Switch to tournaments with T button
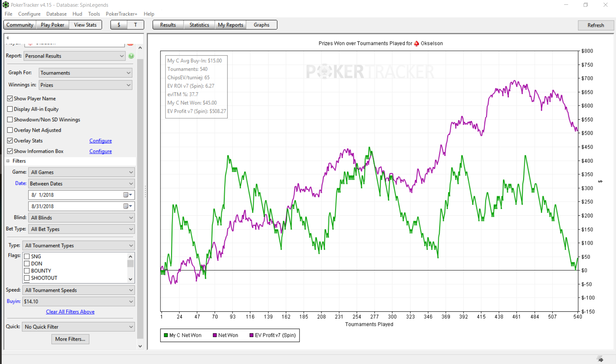Image resolution: width=616 pixels, height=364 pixels. (136, 25)
